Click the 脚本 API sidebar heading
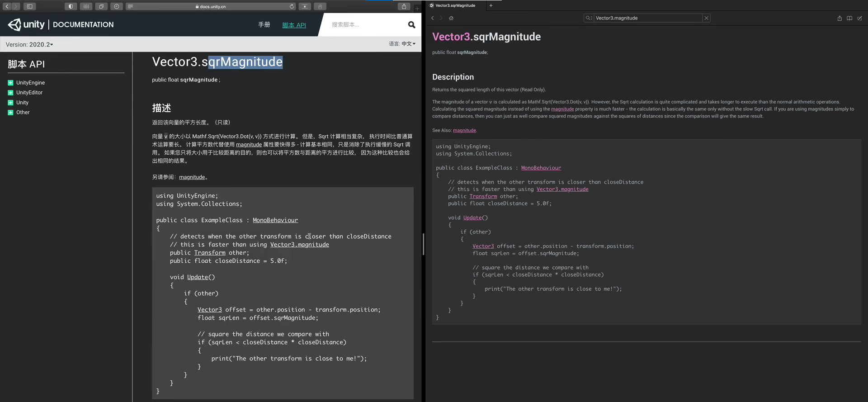868x402 pixels. [x=26, y=64]
